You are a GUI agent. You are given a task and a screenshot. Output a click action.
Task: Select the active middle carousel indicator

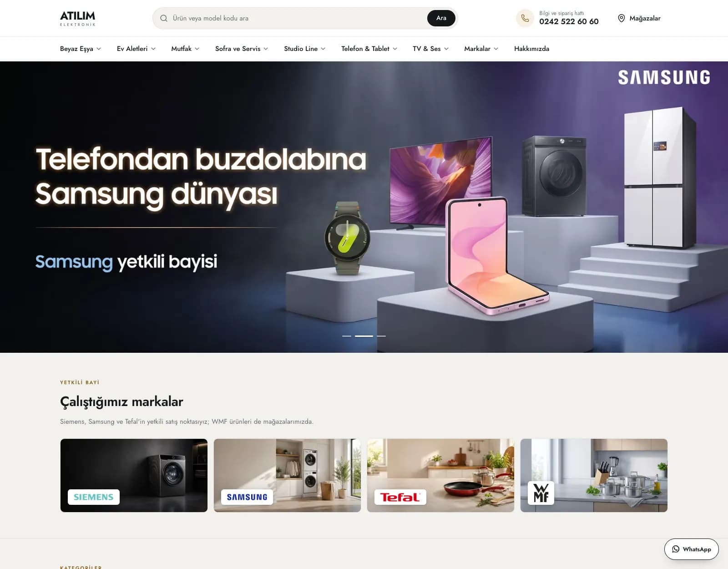364,336
